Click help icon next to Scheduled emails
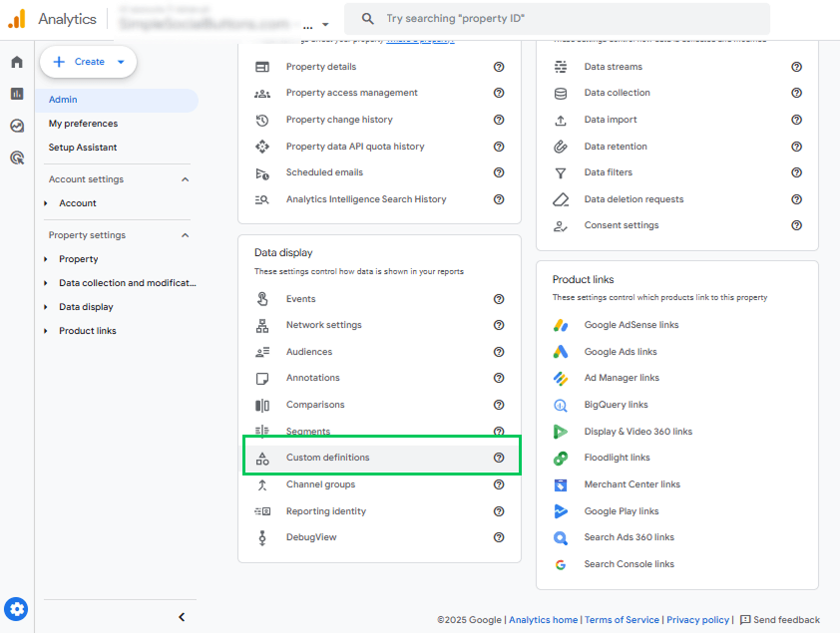 (x=499, y=172)
